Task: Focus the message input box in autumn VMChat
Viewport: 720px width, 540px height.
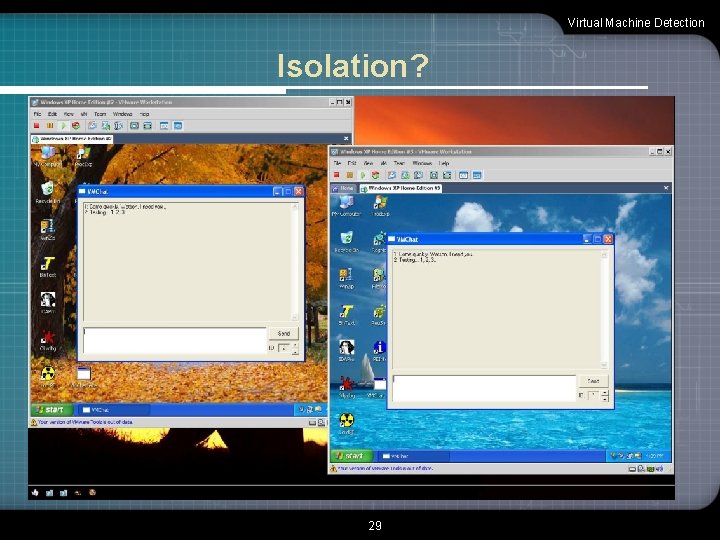Action: pyautogui.click(x=174, y=340)
